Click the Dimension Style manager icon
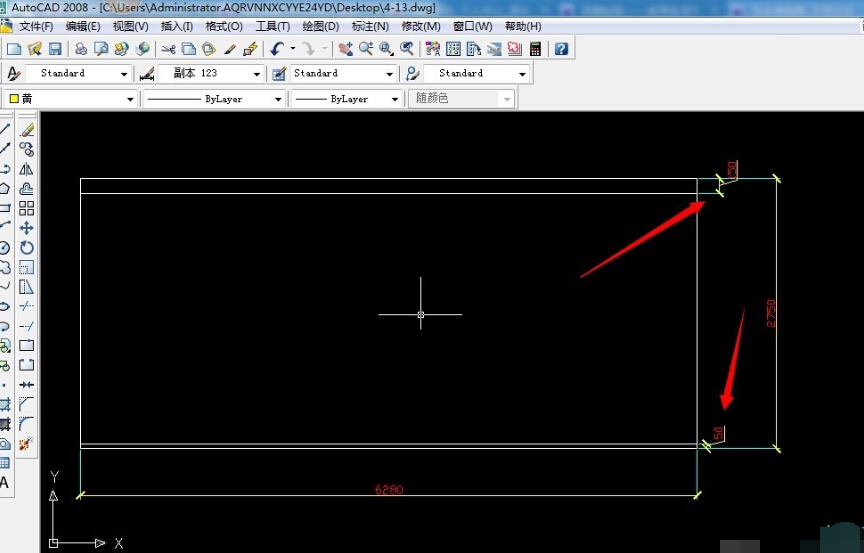The height and width of the screenshot is (553, 864). coord(147,74)
